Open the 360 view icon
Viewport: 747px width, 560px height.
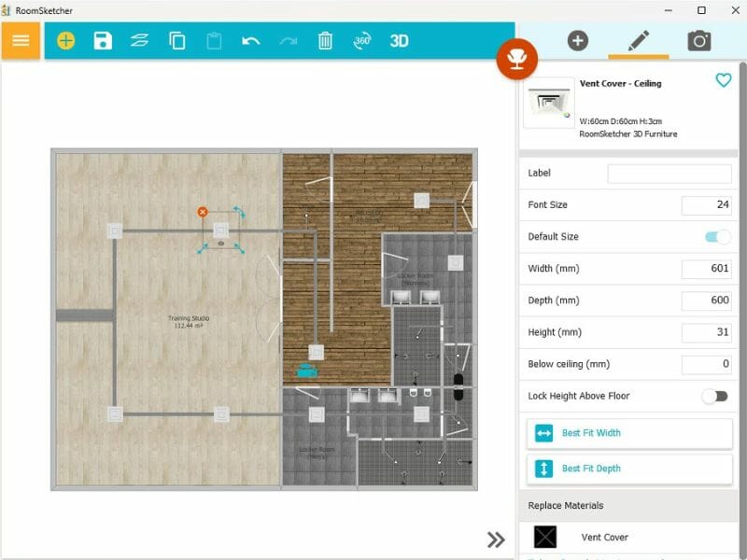[x=361, y=40]
